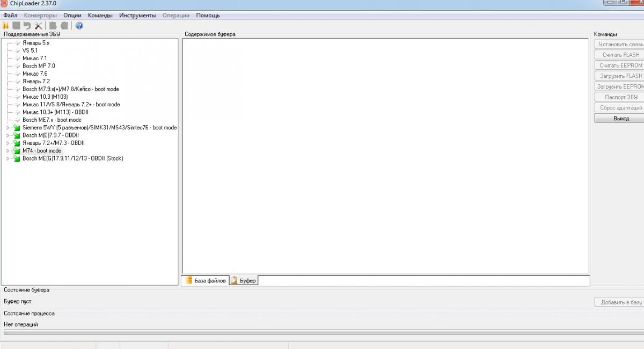This screenshot has height=349, width=644.
Task: Click the Считать EEPROM button
Action: [619, 66]
